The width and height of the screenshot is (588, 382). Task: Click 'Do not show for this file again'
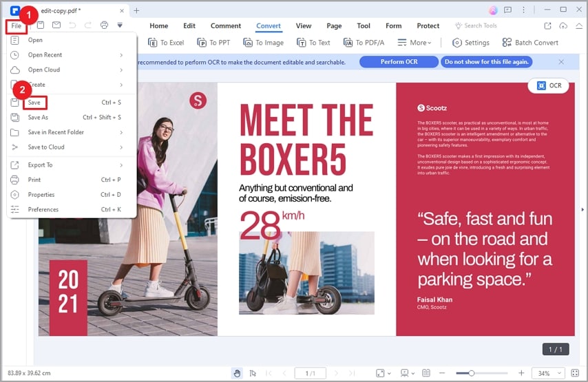[x=487, y=62]
